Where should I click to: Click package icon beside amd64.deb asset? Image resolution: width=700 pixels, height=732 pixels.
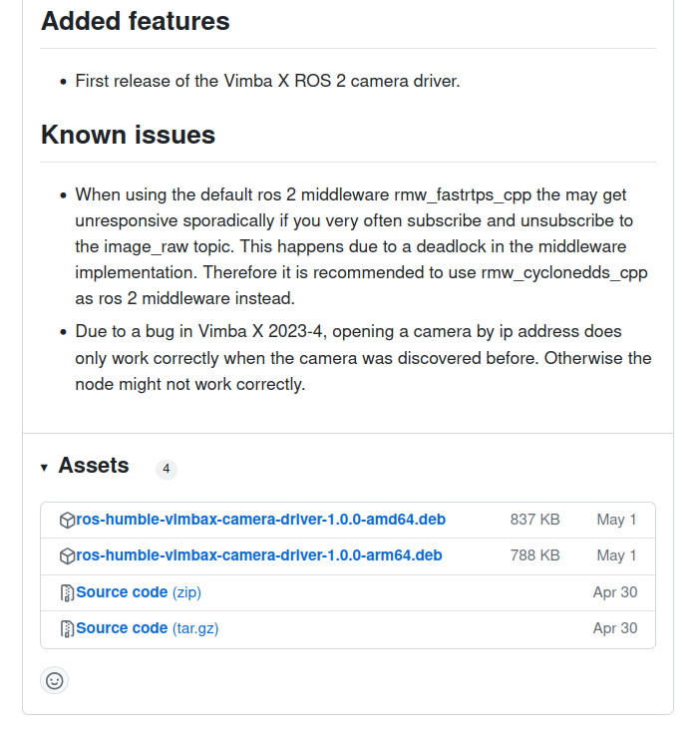[67, 520]
